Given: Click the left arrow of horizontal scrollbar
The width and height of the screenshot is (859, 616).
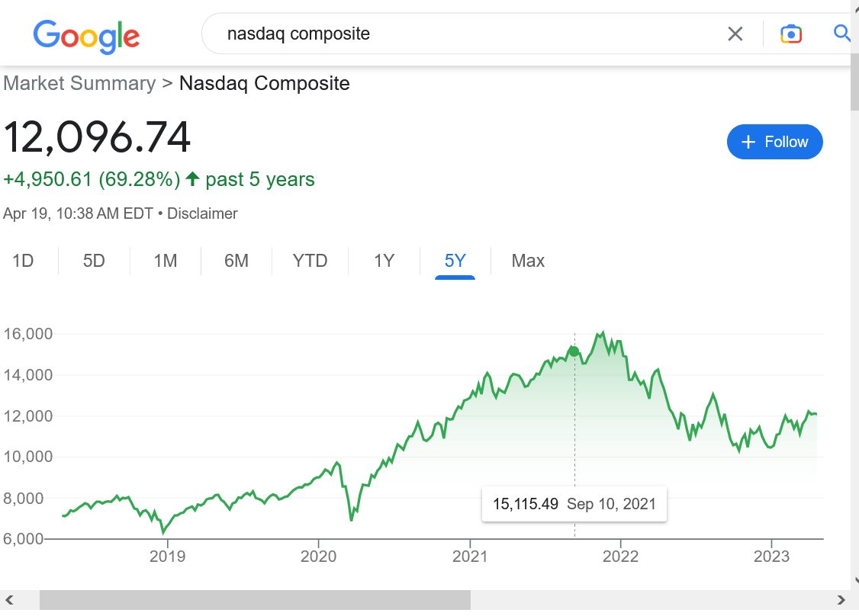Looking at the screenshot, I should coord(9,599).
